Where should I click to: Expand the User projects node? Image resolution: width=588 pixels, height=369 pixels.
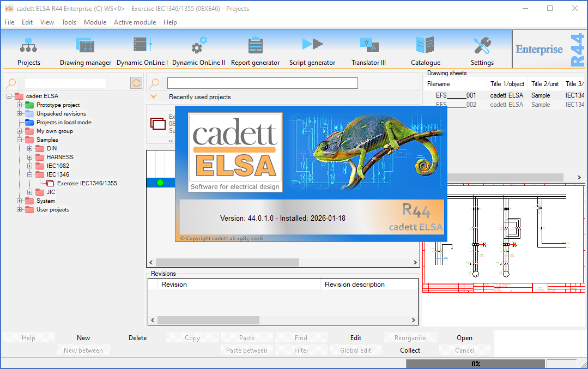pyautogui.click(x=18, y=209)
